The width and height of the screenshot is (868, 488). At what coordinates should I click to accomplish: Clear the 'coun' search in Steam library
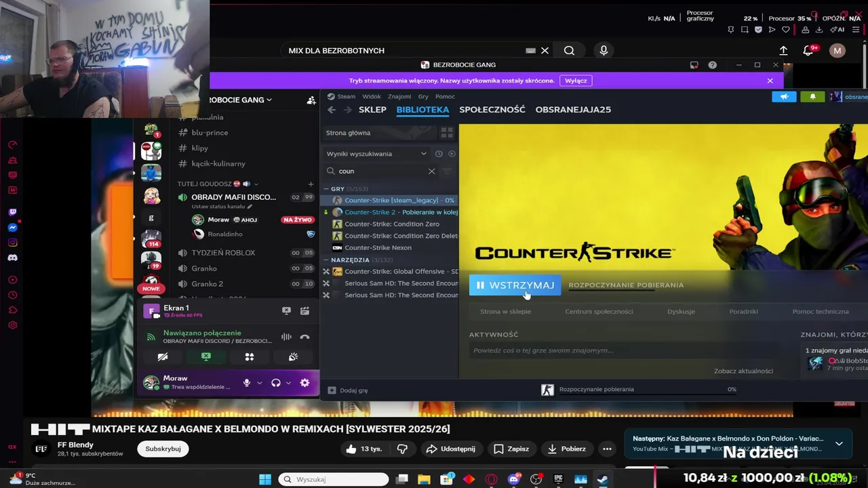coord(431,171)
